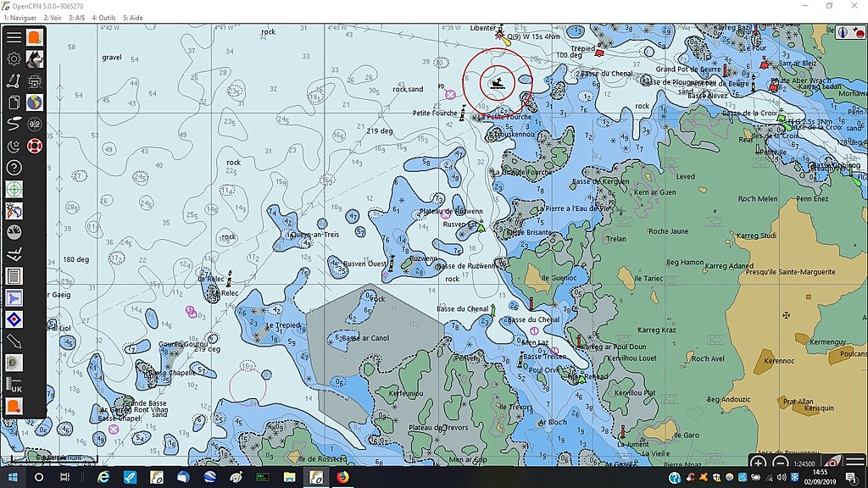Click the globe world map plugin icon
Screen dimensions: 868x488
coord(34,103)
